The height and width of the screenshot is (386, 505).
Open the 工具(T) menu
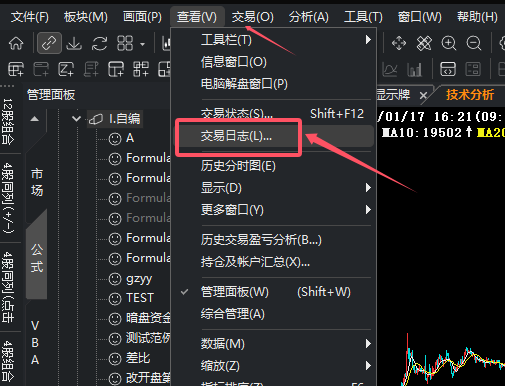[x=363, y=17]
